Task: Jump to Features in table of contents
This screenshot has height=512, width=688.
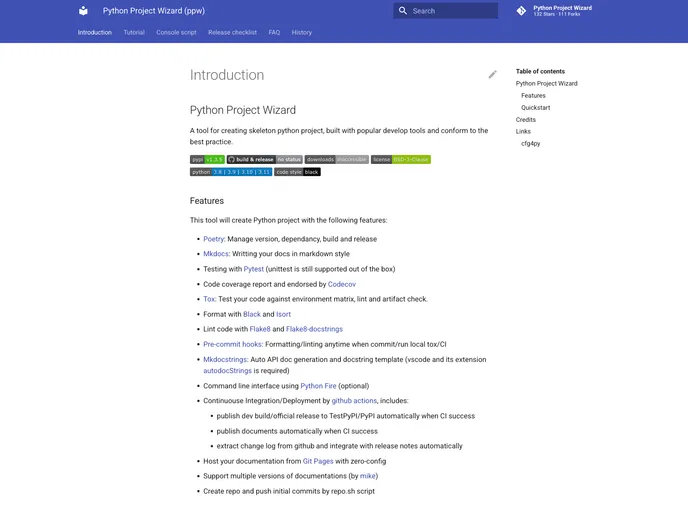Action: 533,95
